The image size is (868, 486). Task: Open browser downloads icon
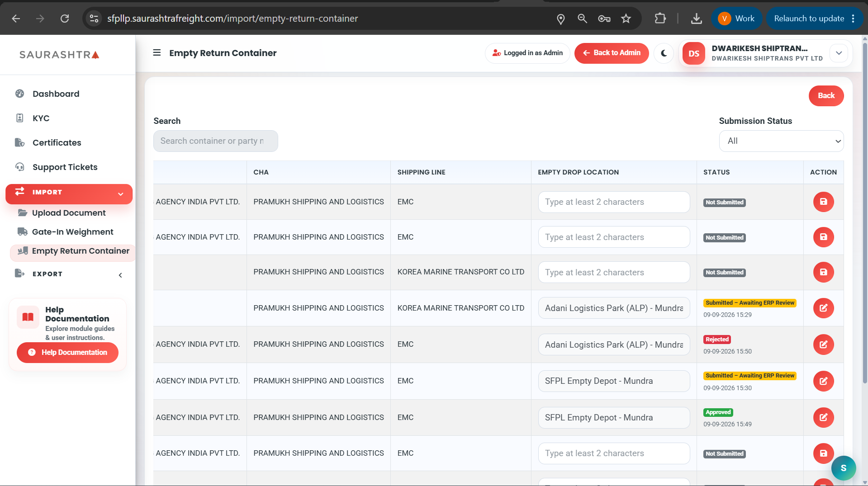[x=697, y=19]
